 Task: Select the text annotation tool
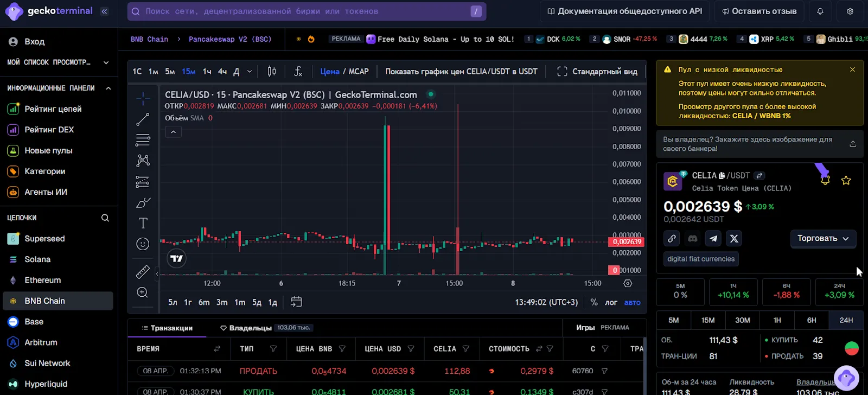coord(143,223)
